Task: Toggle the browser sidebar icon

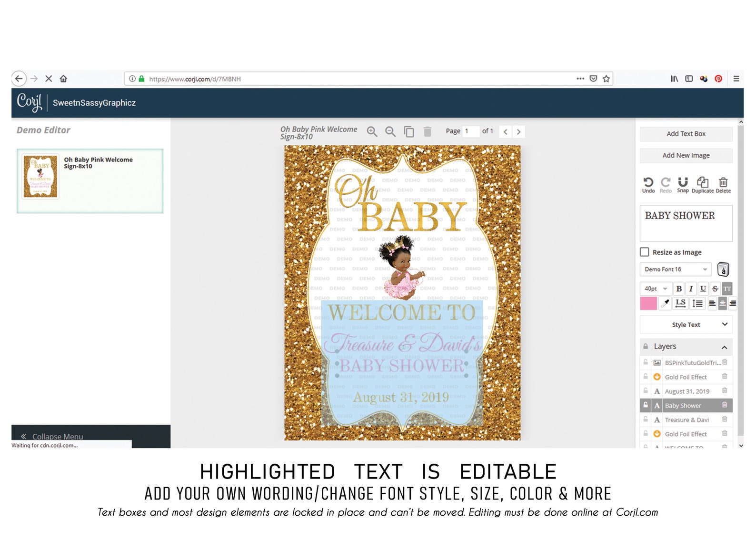Action: pos(689,79)
